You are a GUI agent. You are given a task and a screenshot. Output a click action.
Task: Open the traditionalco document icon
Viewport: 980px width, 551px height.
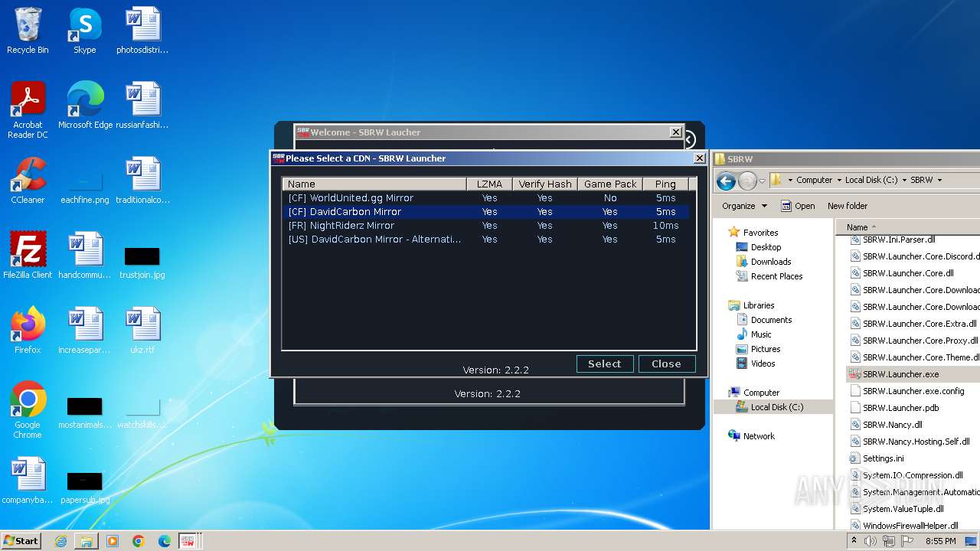coord(142,181)
